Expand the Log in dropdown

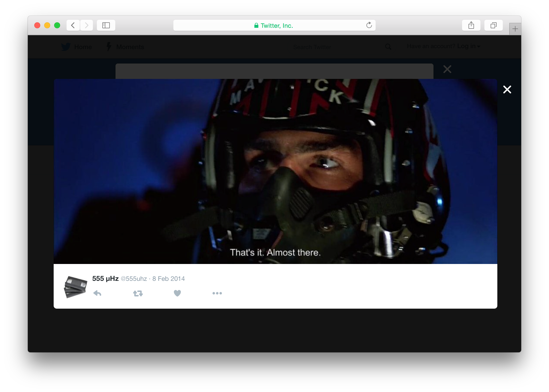[x=469, y=46]
